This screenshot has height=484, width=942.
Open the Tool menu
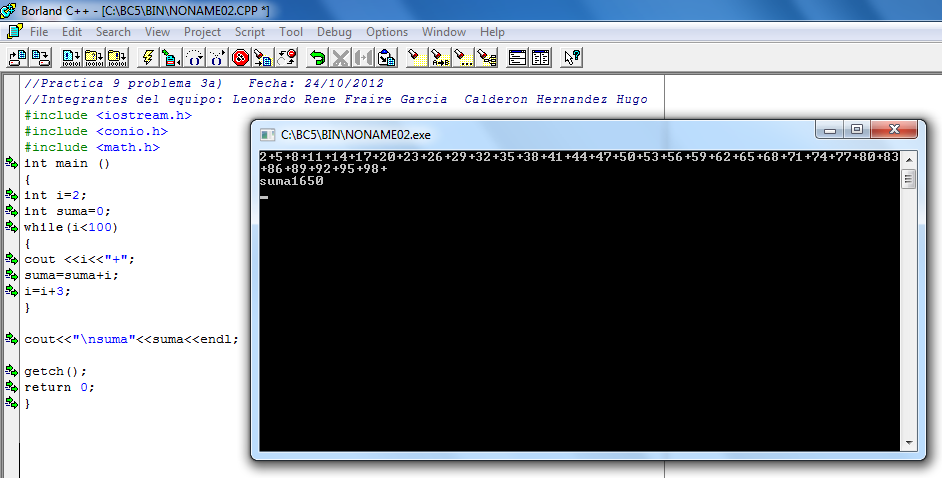point(291,32)
